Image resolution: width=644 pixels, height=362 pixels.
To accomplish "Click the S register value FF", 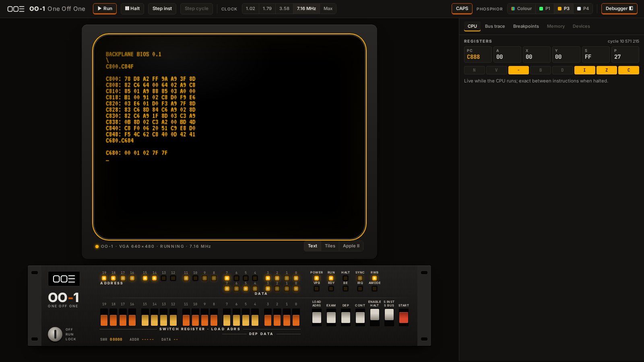I will click(x=588, y=57).
